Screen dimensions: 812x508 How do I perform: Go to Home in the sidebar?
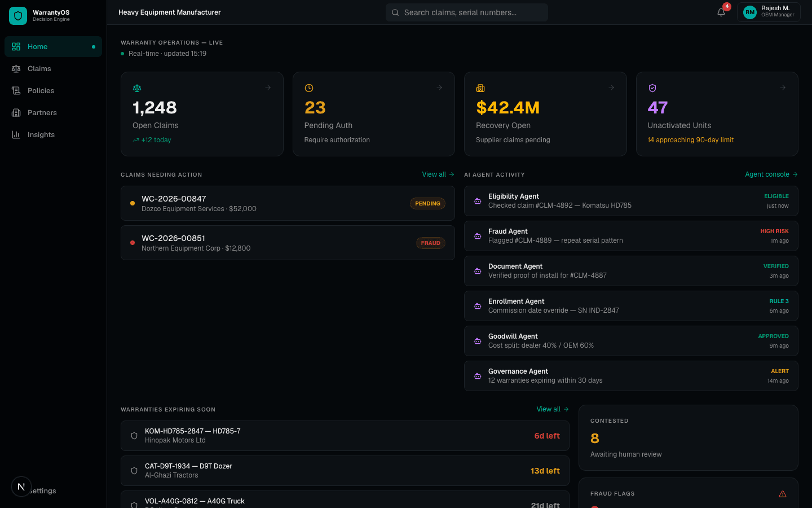(53, 47)
